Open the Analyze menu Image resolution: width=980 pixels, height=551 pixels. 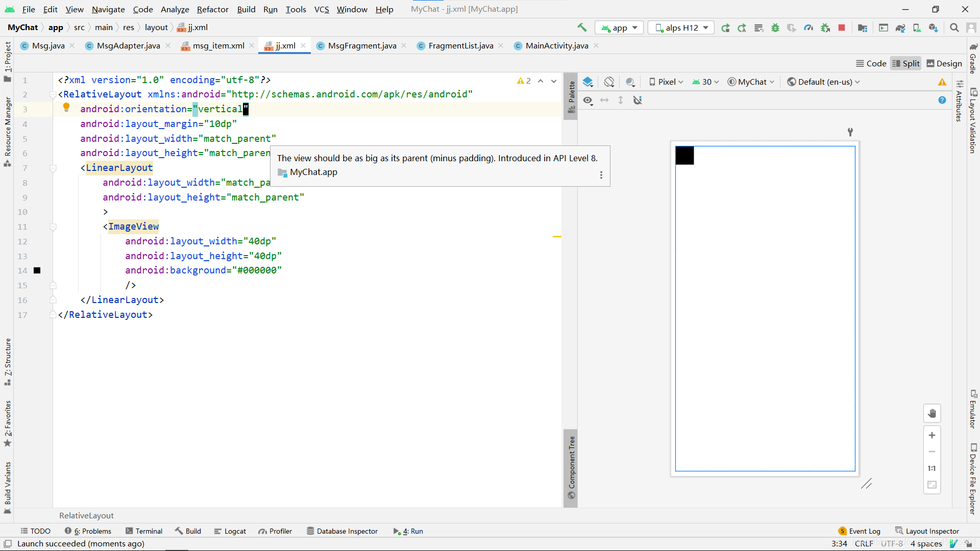[175, 9]
